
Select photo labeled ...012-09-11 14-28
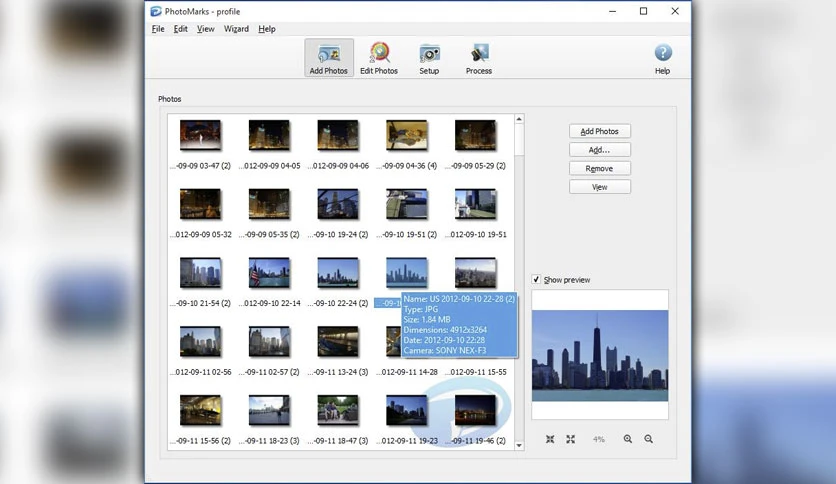tap(393, 341)
